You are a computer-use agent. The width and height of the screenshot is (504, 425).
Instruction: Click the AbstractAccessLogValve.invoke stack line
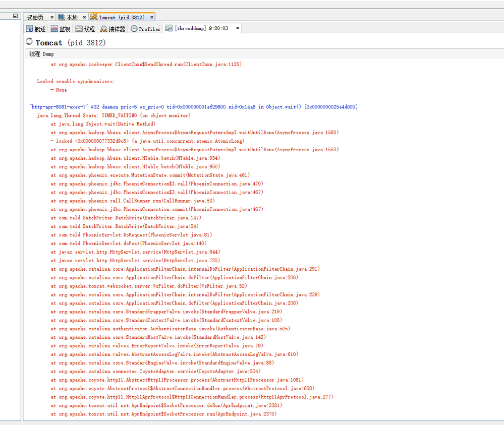pyautogui.click(x=175, y=354)
